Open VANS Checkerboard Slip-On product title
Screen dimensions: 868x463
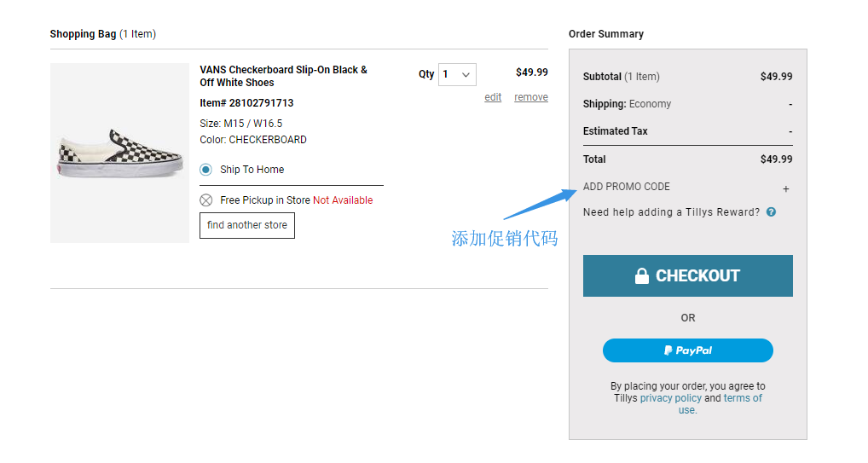click(283, 77)
